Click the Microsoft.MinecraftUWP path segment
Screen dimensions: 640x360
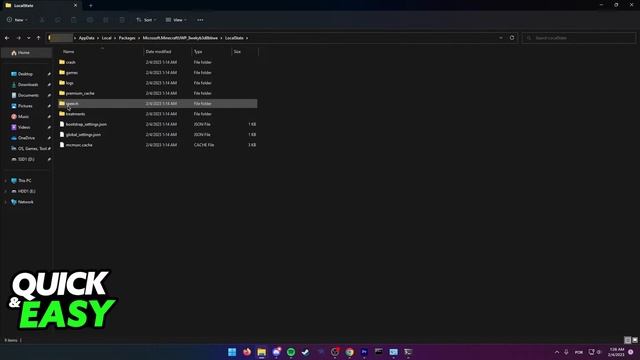coord(180,38)
